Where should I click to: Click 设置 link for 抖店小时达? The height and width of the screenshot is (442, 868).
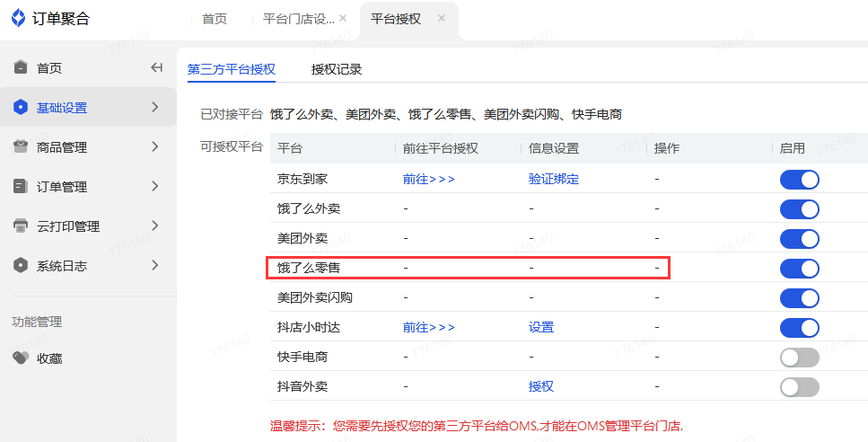[541, 327]
